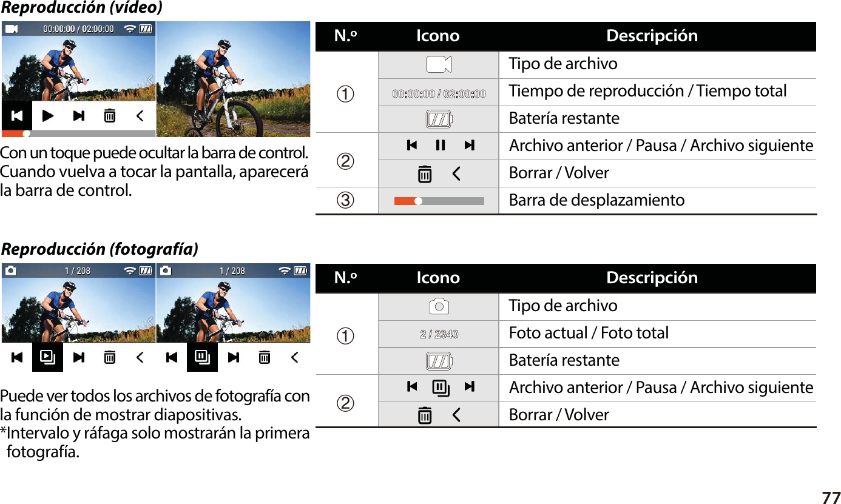Click the 2 / 2340 counter in photo table
841x504 pixels.
click(439, 334)
